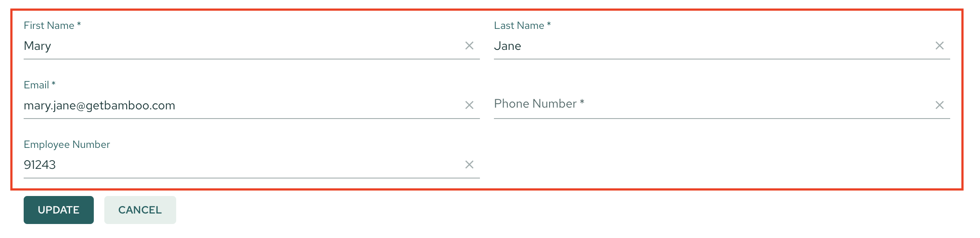
Task: Clear the Last Name field with X
Action: click(x=939, y=45)
